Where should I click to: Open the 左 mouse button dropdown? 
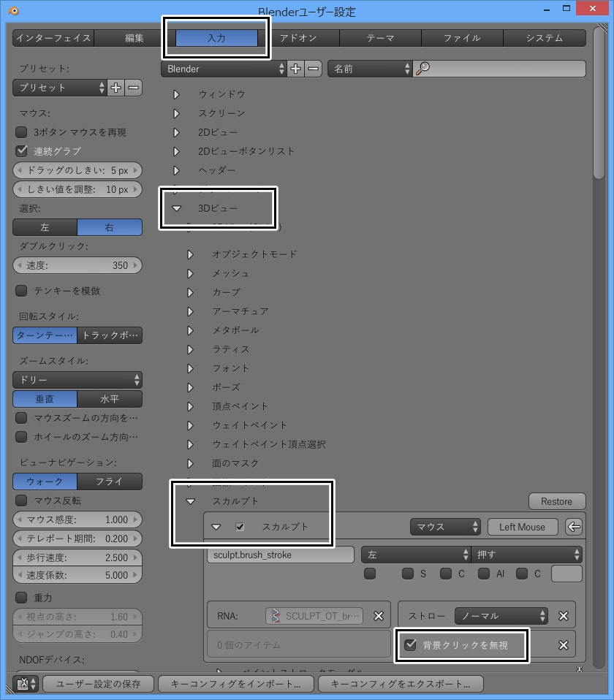(416, 555)
